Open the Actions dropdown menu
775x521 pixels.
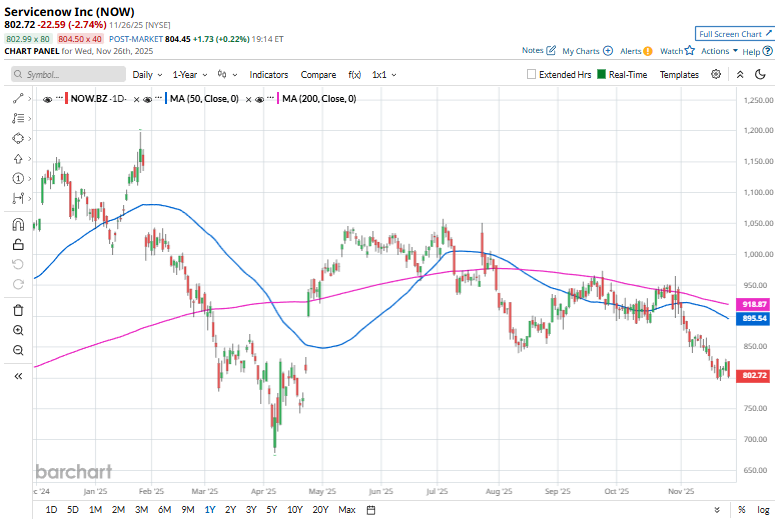(719, 51)
